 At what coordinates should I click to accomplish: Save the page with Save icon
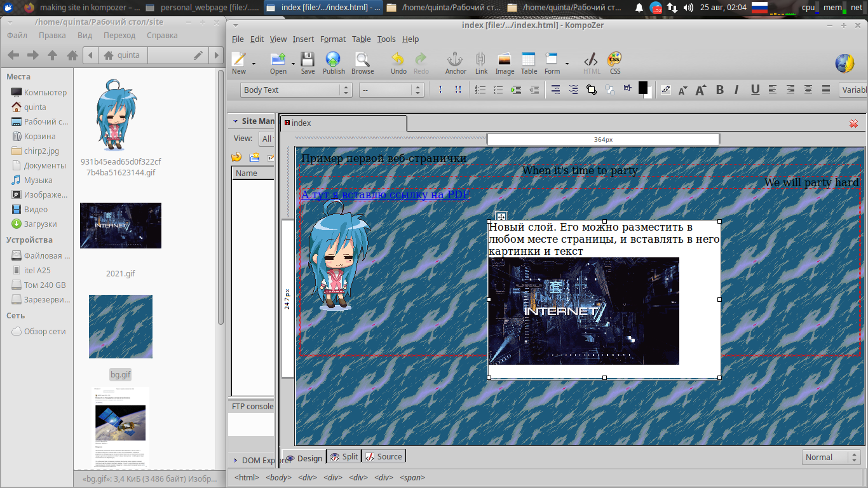coord(308,63)
